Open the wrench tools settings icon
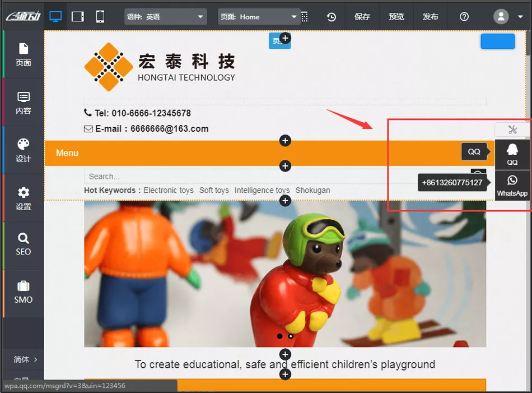The width and height of the screenshot is (532, 393). 512,130
